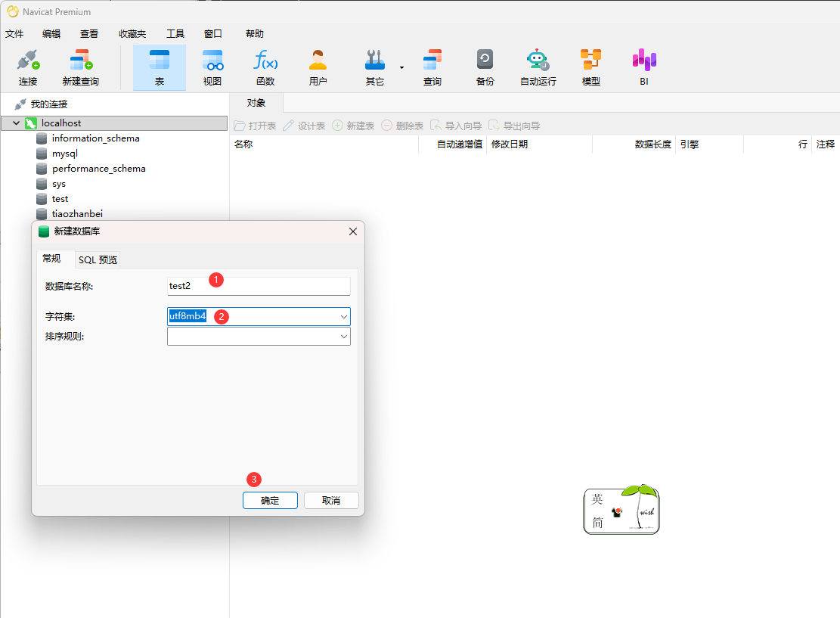This screenshot has height=618, width=840.
Task: Click the localhost connection icon
Action: [31, 123]
